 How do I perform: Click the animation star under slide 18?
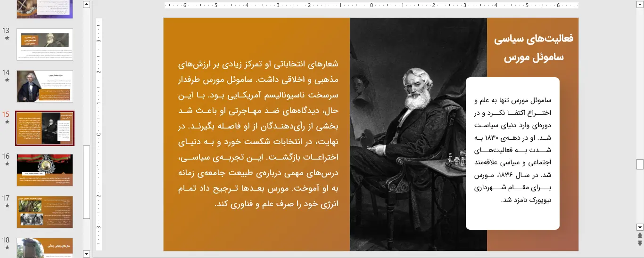(x=7, y=248)
